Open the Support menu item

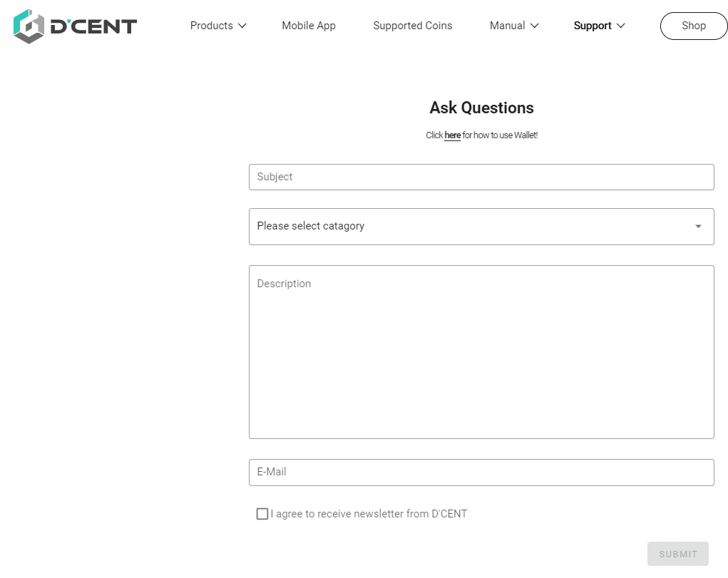[x=593, y=26]
